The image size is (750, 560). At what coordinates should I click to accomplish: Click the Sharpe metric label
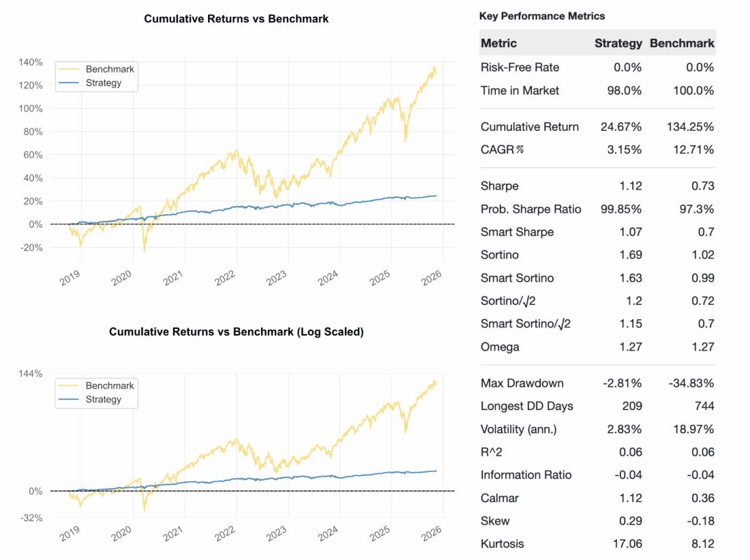(500, 186)
